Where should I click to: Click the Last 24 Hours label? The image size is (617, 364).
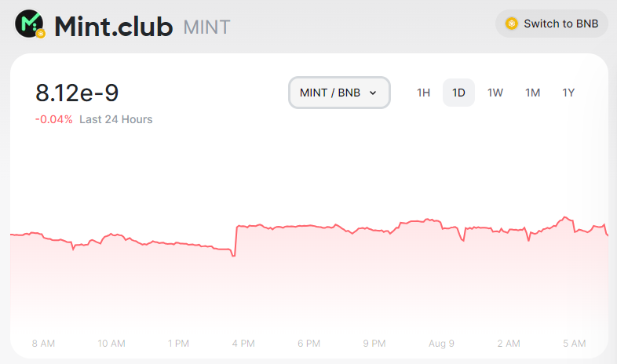coord(115,119)
